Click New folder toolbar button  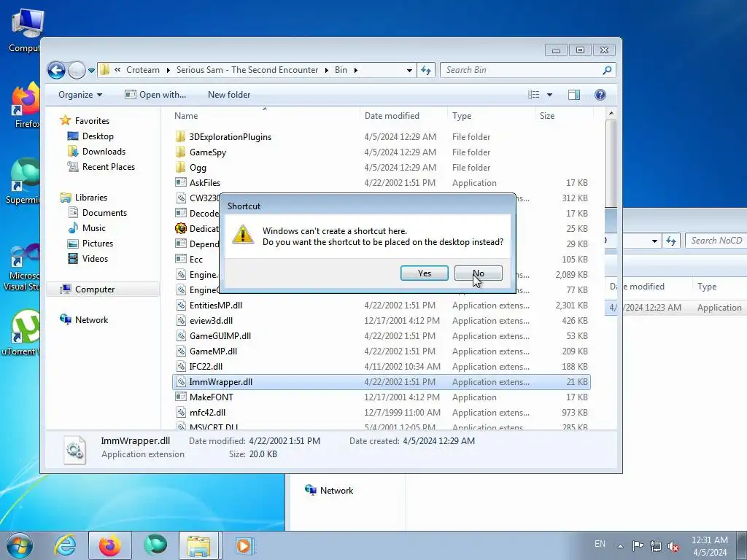click(x=228, y=95)
